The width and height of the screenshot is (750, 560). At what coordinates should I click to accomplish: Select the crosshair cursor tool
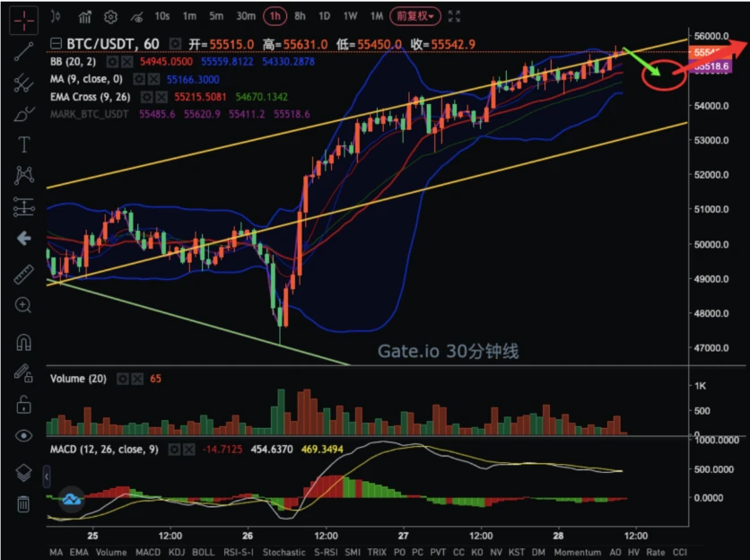[x=24, y=17]
